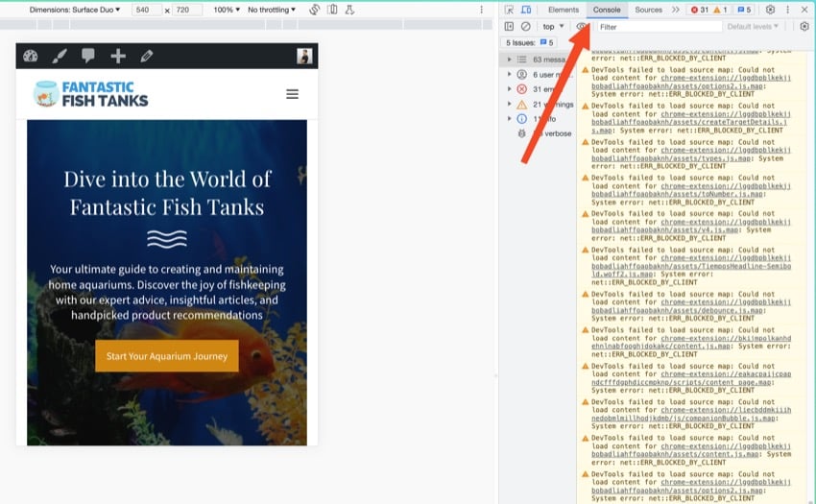Click Start Your Aquarium Journey button

click(166, 356)
